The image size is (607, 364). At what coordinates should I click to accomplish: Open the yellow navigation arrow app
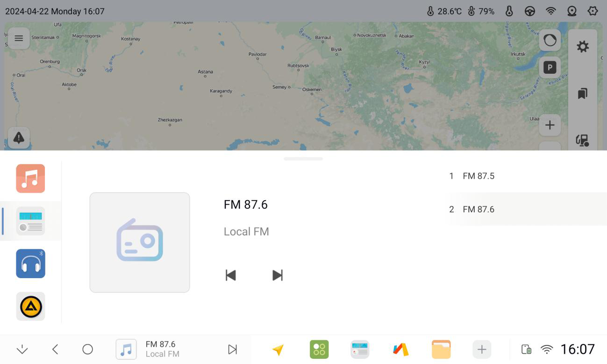pyautogui.click(x=278, y=350)
